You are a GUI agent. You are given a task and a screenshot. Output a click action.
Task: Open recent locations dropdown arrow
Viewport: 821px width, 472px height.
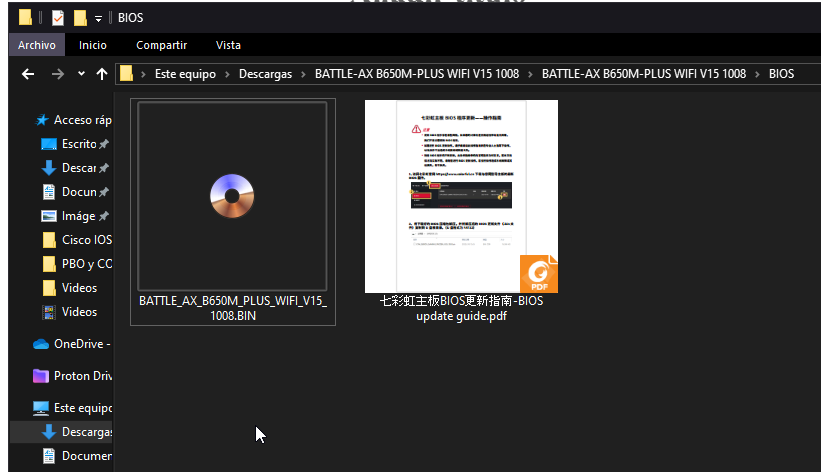coord(81,74)
